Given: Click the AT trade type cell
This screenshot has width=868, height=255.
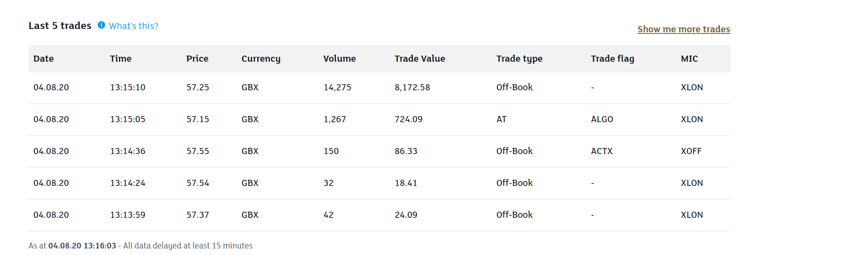Looking at the screenshot, I should (x=501, y=119).
